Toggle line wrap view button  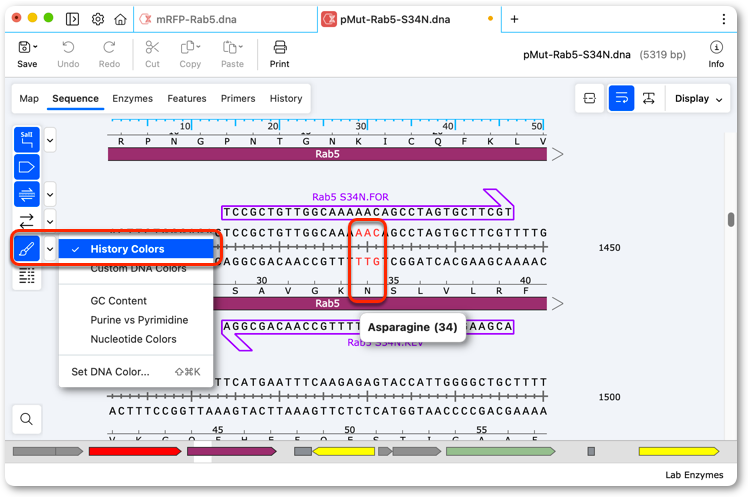621,98
